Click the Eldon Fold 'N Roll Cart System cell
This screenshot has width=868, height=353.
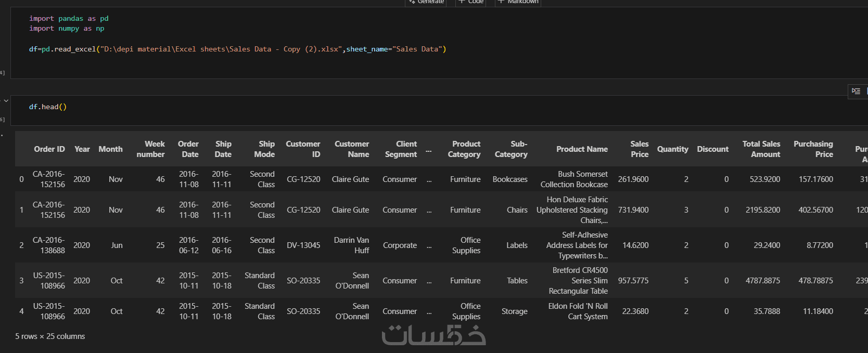pyautogui.click(x=578, y=311)
